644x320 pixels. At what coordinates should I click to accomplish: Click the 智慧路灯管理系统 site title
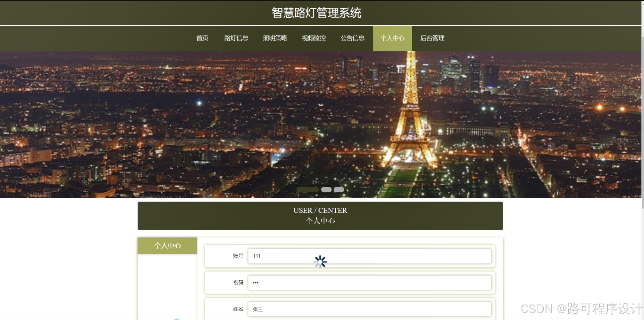316,13
